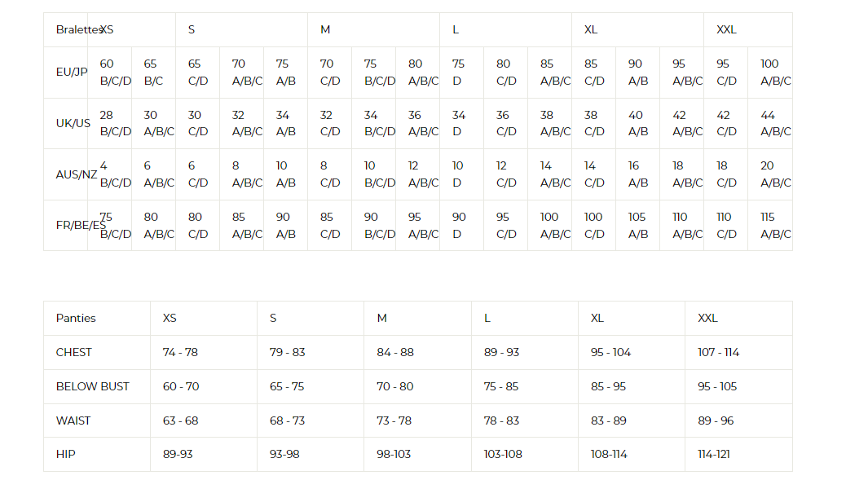Click AUS/NZ cell '16 A/B'
Image resolution: width=868 pixels, height=502 pixels.
pyautogui.click(x=637, y=174)
